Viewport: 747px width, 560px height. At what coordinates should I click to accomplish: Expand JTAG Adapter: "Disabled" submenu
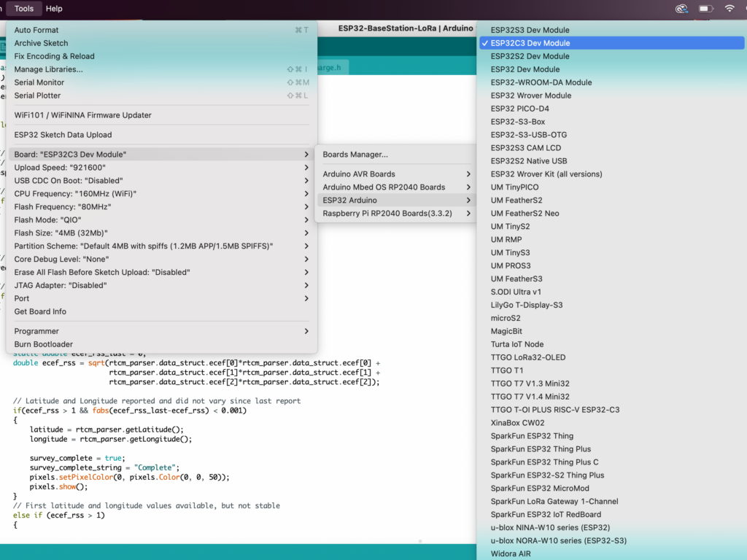(x=161, y=285)
